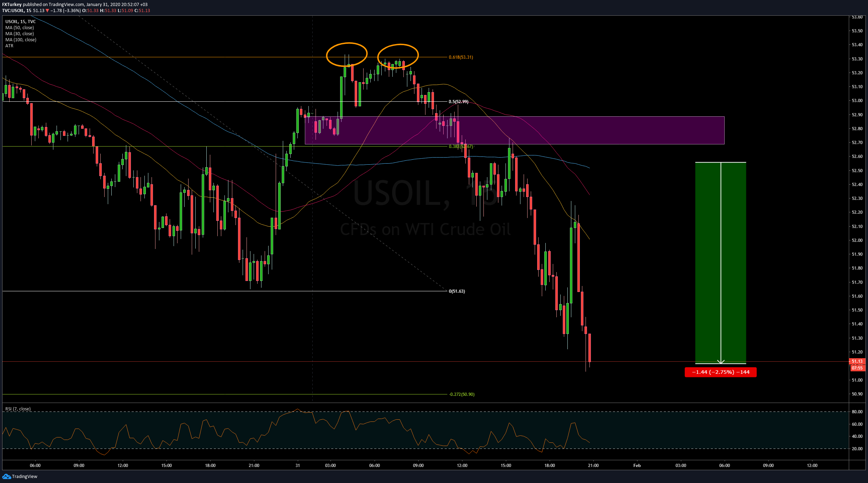Click the 0.382(52.67) Fibonacci level label
Screen dimensions: 868x483
click(x=461, y=147)
